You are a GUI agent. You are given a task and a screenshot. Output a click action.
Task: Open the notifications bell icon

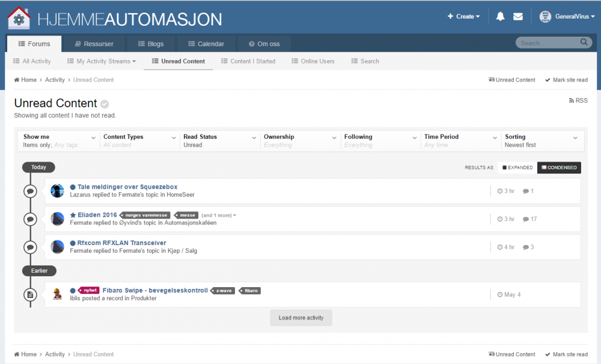coord(500,17)
